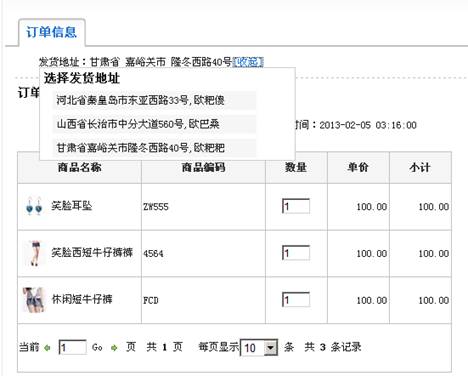Click the 商品编码 column header
The image size is (468, 376).
[x=203, y=167]
